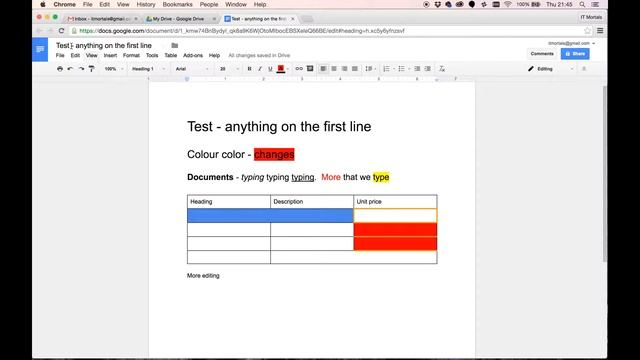Image resolution: width=640 pixels, height=360 pixels.
Task: Click the blue Share button
Action: (575, 53)
